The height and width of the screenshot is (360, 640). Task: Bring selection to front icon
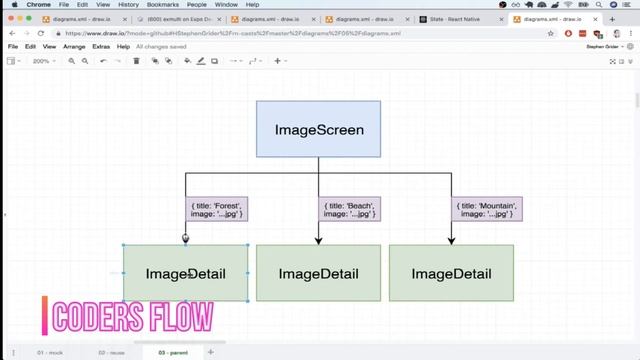point(155,61)
